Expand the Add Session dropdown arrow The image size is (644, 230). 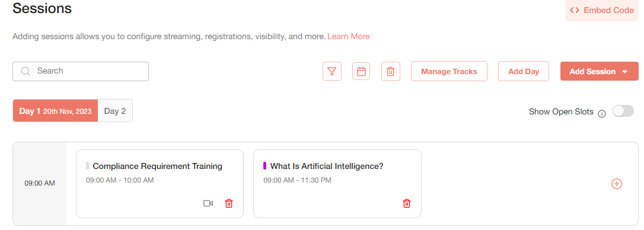pyautogui.click(x=625, y=72)
